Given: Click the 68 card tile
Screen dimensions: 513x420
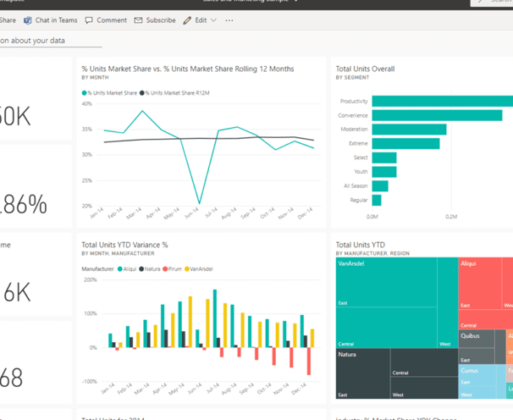Looking at the screenshot, I should click(36, 362).
